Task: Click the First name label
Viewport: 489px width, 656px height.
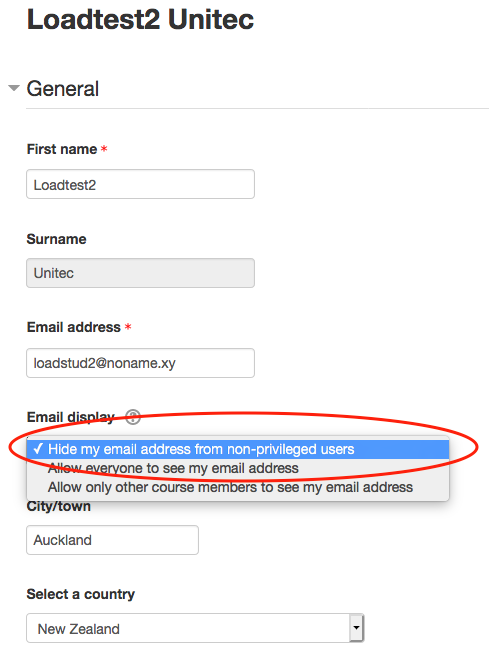Action: tap(62, 149)
